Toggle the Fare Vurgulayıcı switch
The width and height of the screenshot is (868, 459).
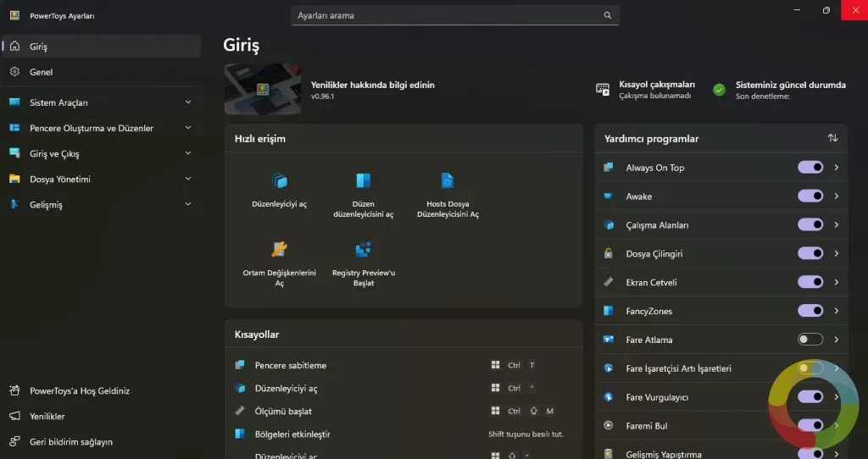point(810,396)
